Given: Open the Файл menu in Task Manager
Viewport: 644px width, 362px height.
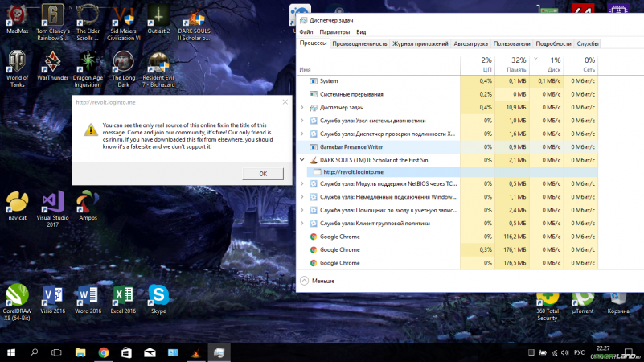Looking at the screenshot, I should [306, 32].
